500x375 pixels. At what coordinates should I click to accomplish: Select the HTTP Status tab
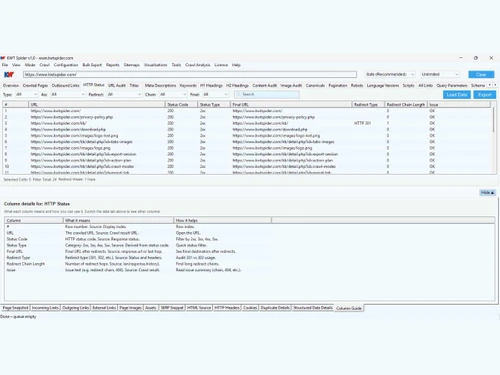point(94,85)
